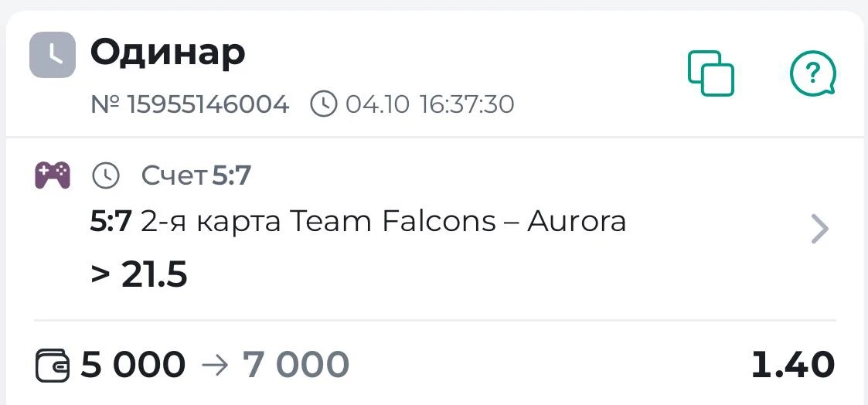Click the bold 5:7 before 2-я карта
Image resolution: width=868 pixels, height=405 pixels.
[111, 223]
